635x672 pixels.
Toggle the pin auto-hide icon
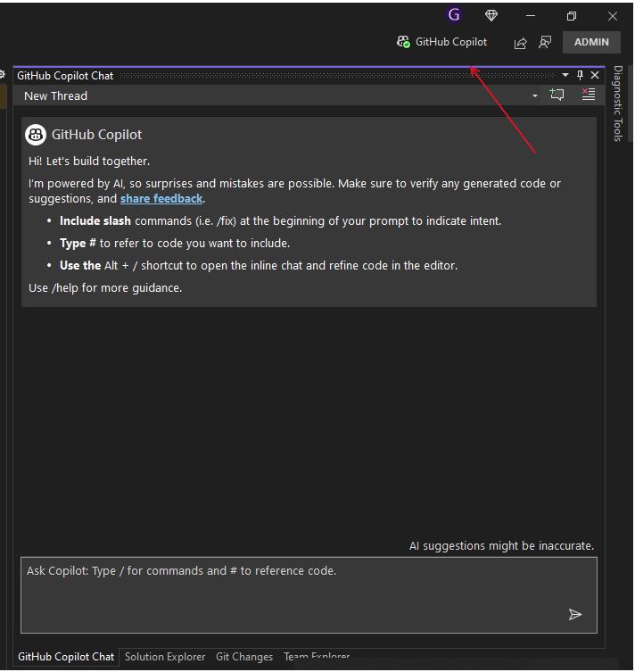coord(581,75)
